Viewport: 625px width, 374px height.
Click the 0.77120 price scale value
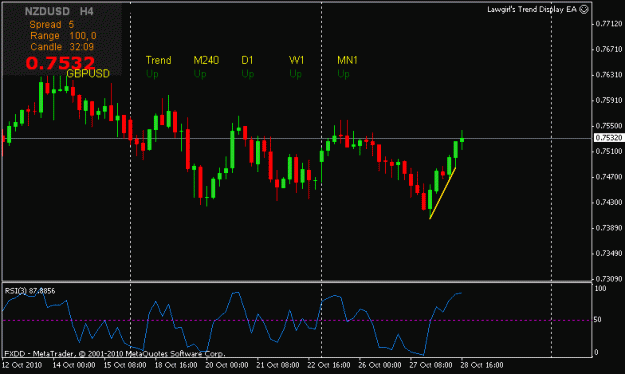click(x=609, y=24)
